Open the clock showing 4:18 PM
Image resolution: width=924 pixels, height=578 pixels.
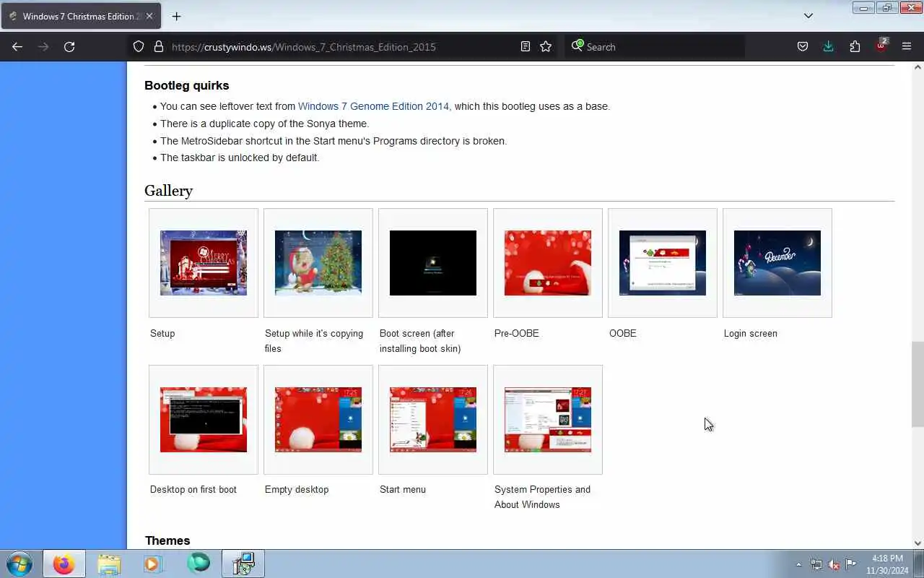coord(887,564)
